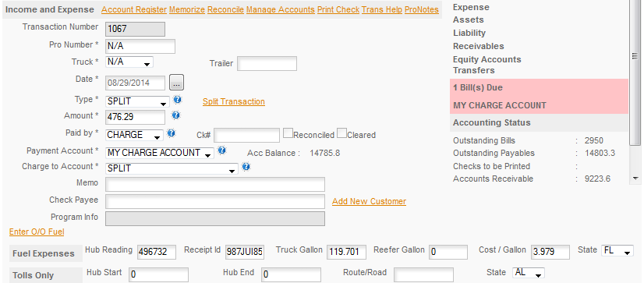This screenshot has width=644, height=283.
Task: Open the Account Register link
Action: [x=134, y=9]
